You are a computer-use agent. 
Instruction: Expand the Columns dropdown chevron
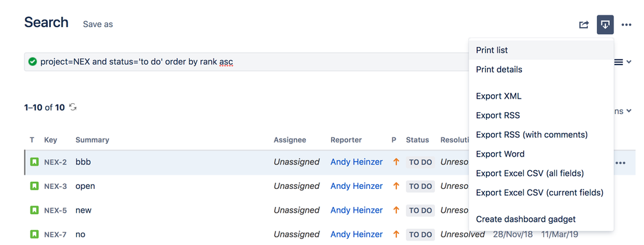click(629, 111)
